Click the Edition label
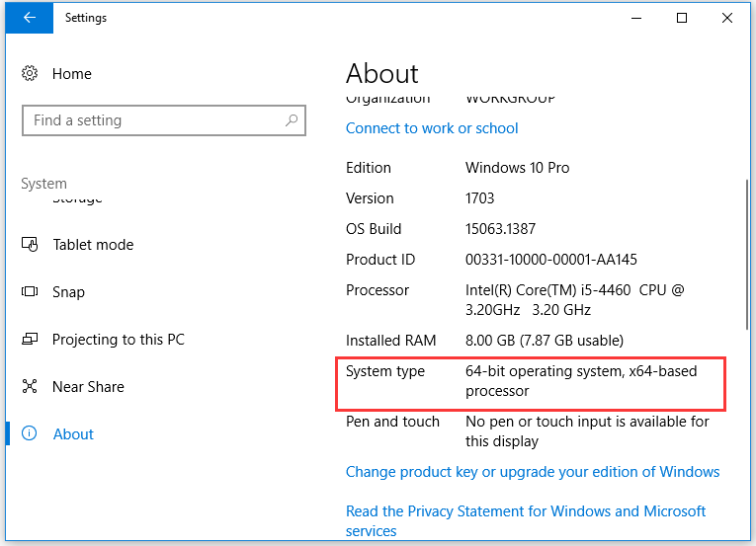The height and width of the screenshot is (546, 756). point(369,168)
